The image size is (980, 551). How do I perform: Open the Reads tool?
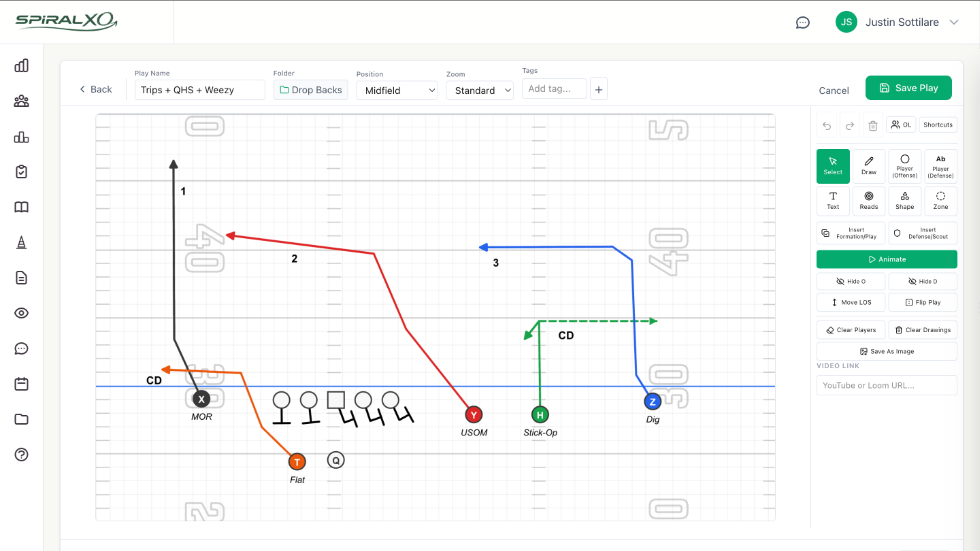[869, 201]
